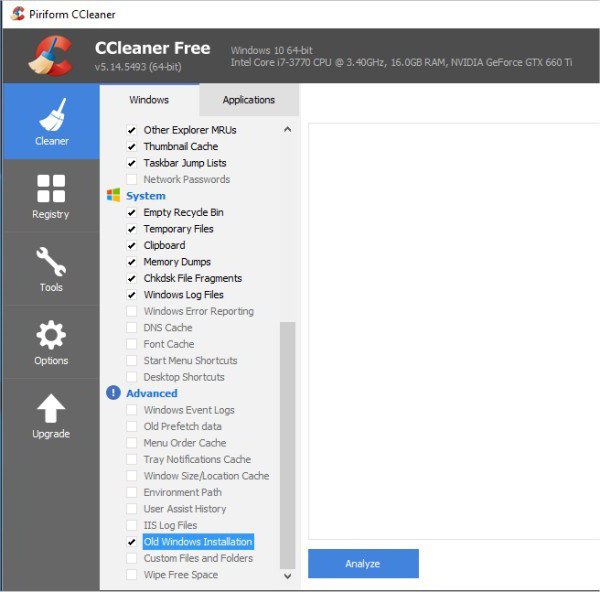Collapse the System category header

146,196
